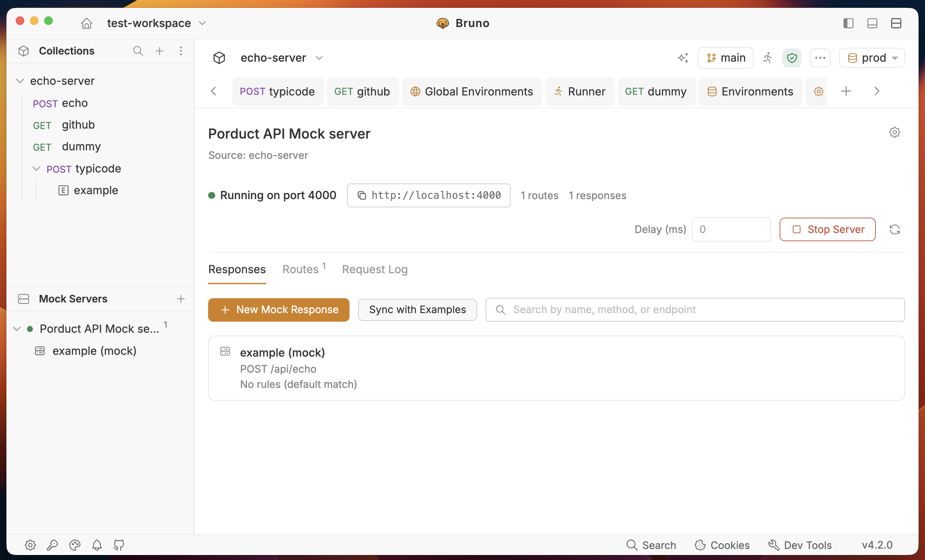The image size is (925, 560).
Task: Select the Request Log tab
Action: 374,269
